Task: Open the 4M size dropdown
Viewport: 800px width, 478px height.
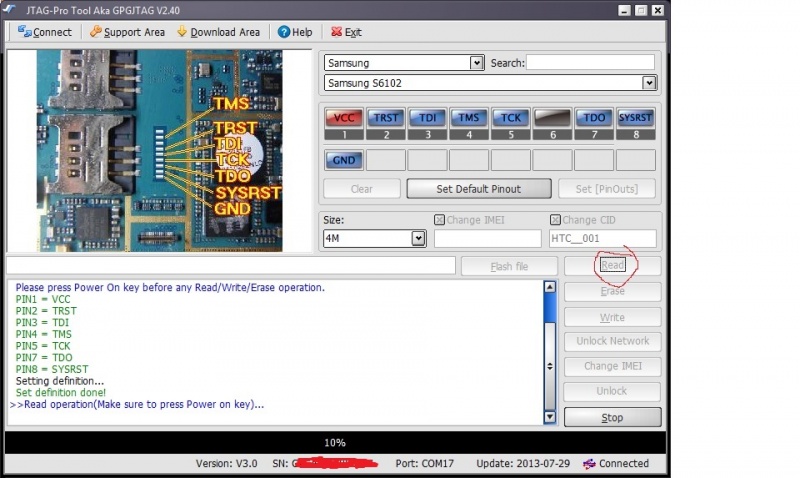Action: tap(418, 239)
